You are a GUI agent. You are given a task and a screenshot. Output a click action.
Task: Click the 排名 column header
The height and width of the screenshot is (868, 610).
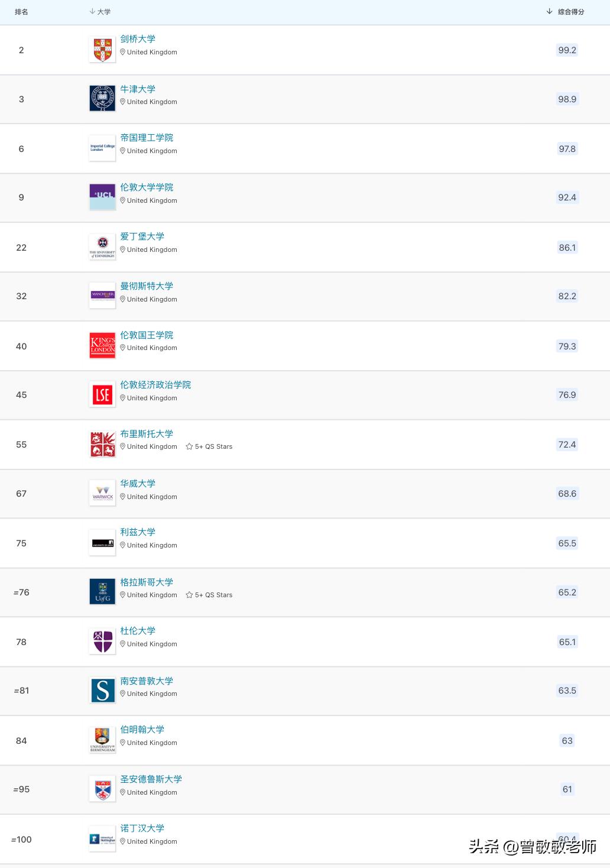21,12
